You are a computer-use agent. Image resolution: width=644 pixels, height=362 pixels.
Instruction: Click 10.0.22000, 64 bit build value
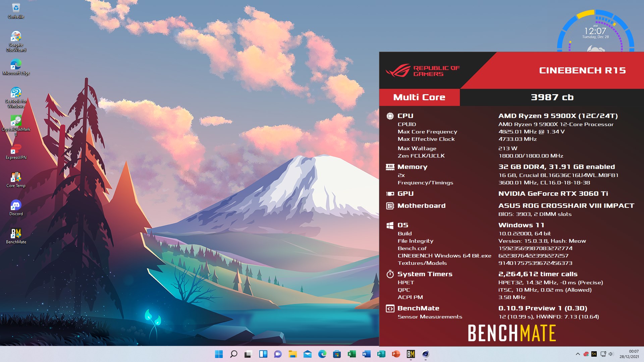(x=525, y=234)
